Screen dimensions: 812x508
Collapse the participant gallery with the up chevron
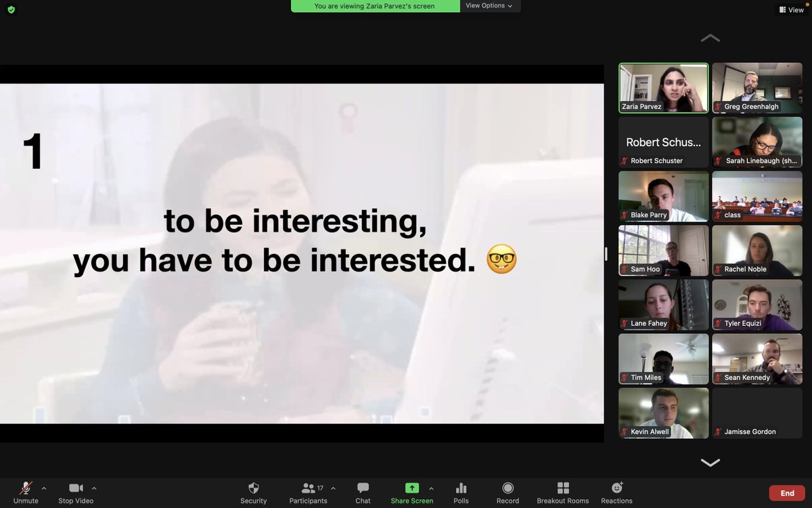(x=710, y=38)
